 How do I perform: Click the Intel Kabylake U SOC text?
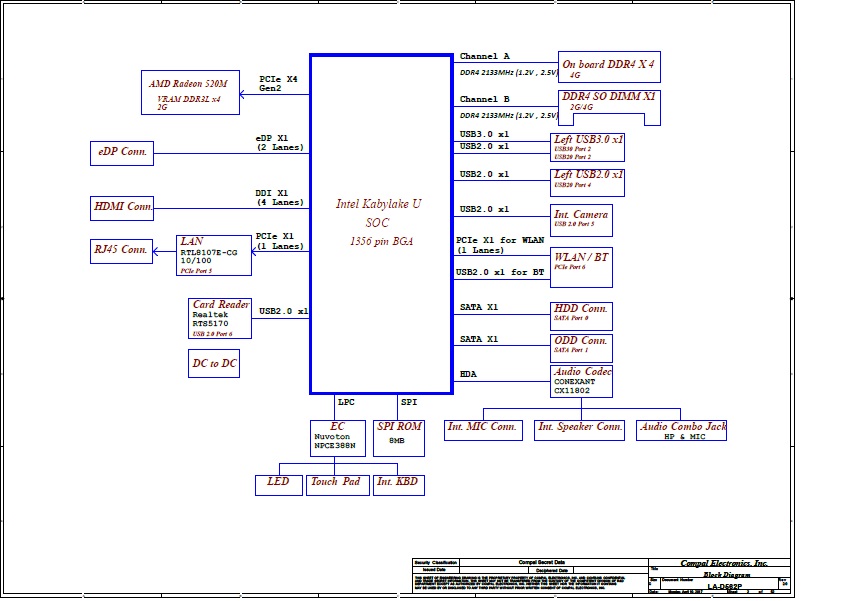(378, 213)
